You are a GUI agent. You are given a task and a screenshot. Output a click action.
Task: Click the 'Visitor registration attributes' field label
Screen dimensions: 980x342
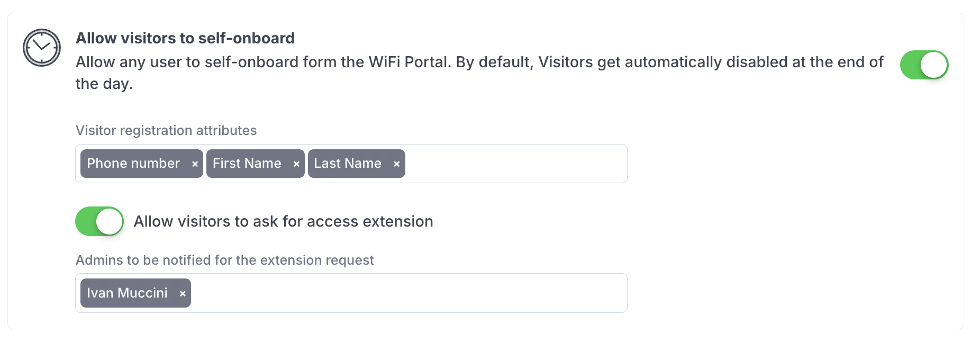coord(166,130)
